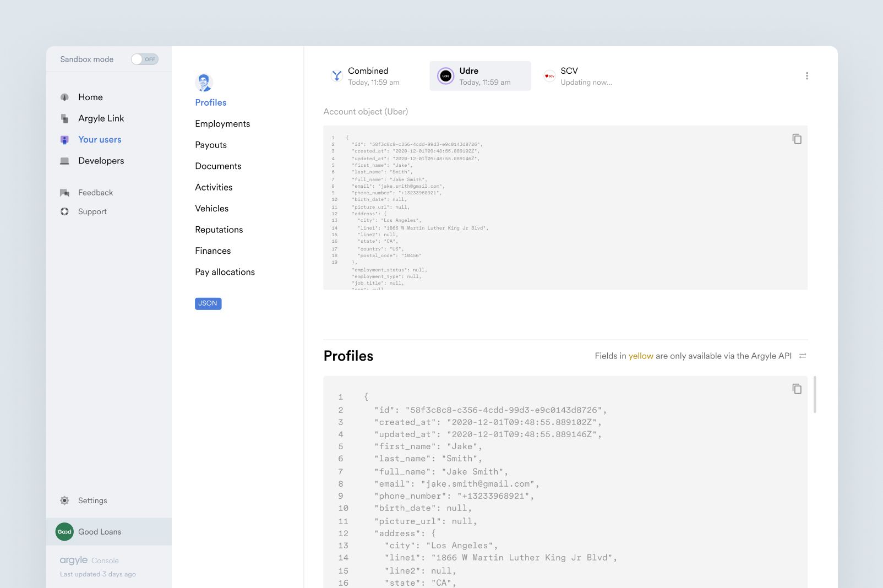Click the "Profiles" section heading
The height and width of the screenshot is (588, 883).
click(x=348, y=356)
